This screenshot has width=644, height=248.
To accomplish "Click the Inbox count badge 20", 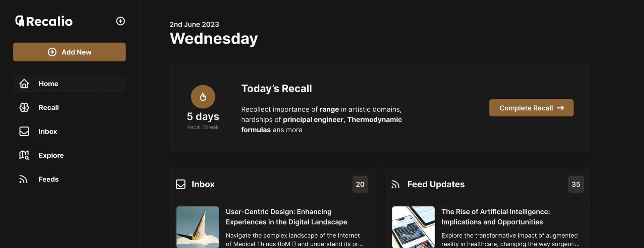I will (x=360, y=184).
